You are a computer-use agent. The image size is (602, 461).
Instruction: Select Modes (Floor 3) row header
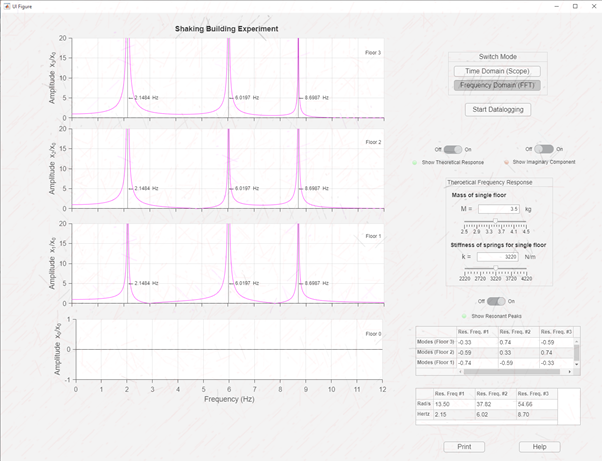(x=436, y=342)
